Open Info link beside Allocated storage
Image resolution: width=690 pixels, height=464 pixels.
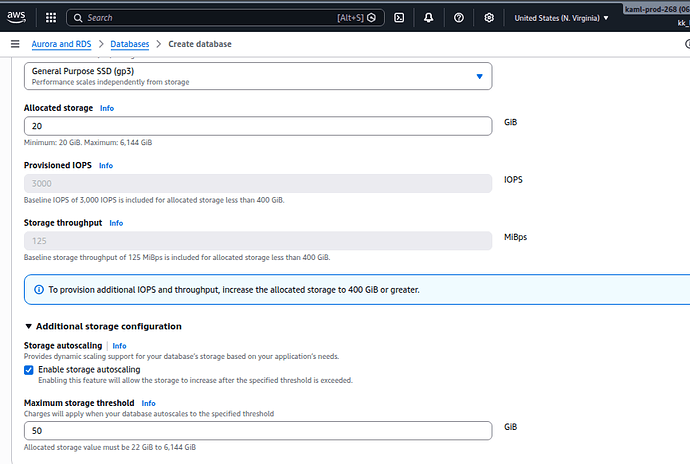107,107
